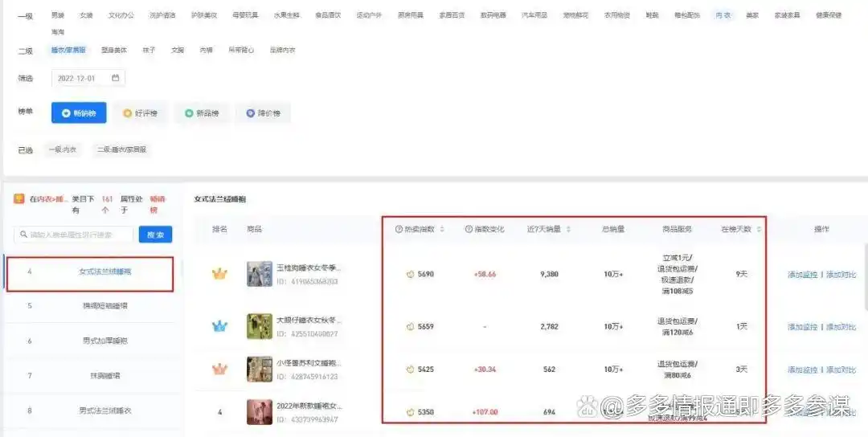Click the flame icon next to 5659
This screenshot has width=868, height=437.
point(410,327)
